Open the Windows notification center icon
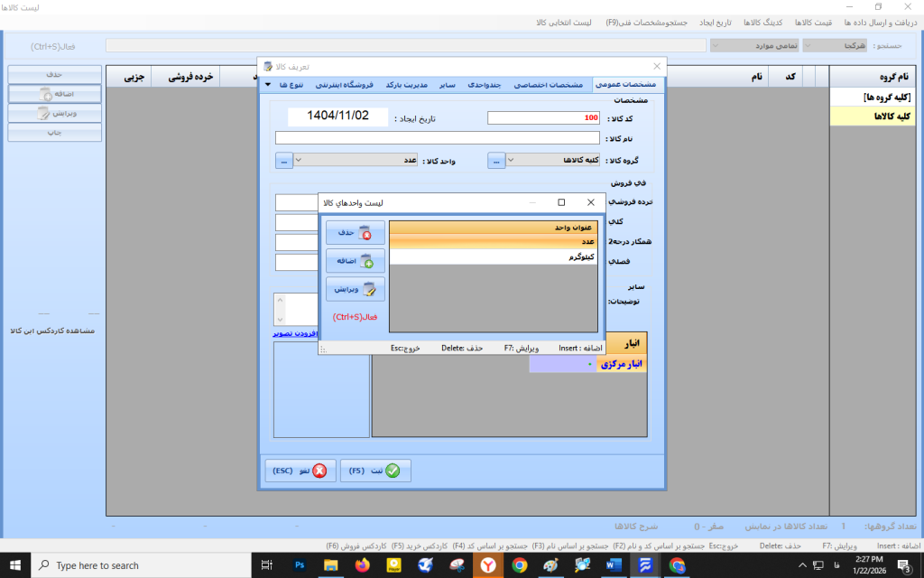 (x=904, y=565)
